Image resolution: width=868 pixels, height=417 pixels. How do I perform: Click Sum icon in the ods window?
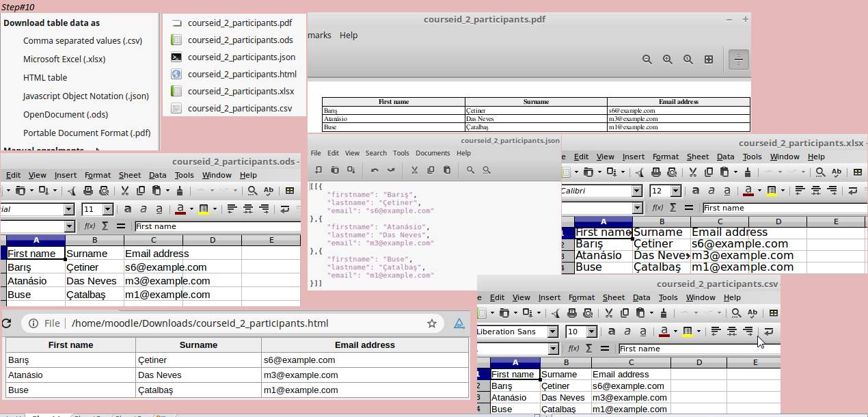pyautogui.click(x=105, y=226)
